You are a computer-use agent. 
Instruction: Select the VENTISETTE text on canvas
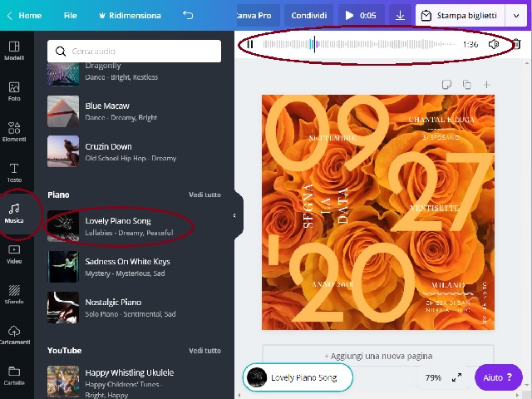pos(434,208)
